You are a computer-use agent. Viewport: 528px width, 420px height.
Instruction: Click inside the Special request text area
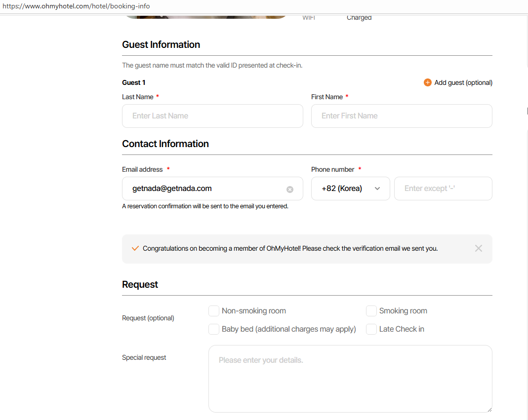(x=350, y=379)
